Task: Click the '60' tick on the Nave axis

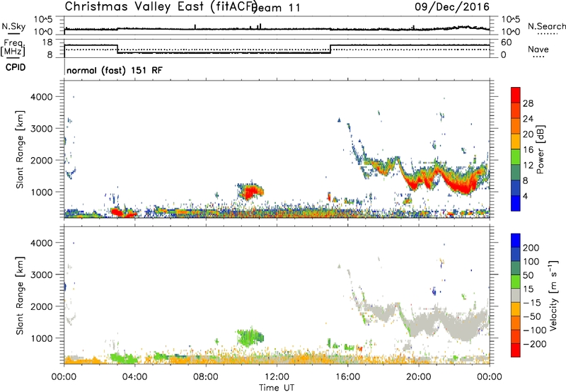Action: (507, 42)
